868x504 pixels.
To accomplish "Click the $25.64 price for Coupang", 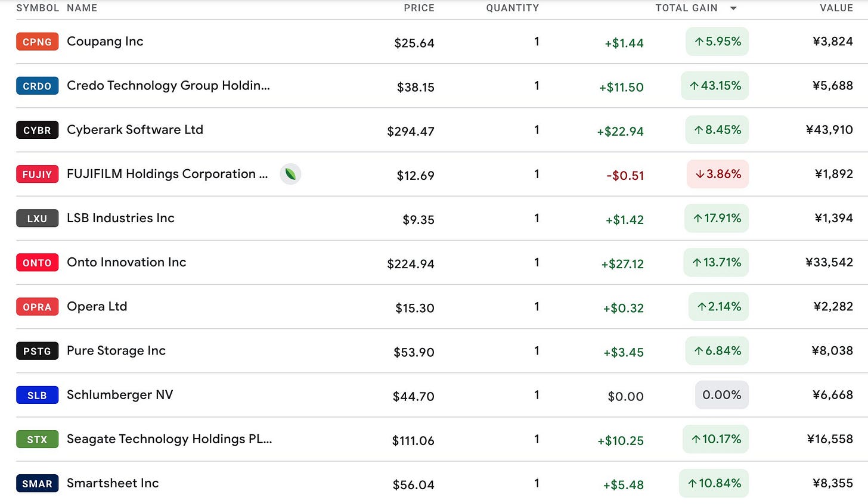I will coord(414,43).
